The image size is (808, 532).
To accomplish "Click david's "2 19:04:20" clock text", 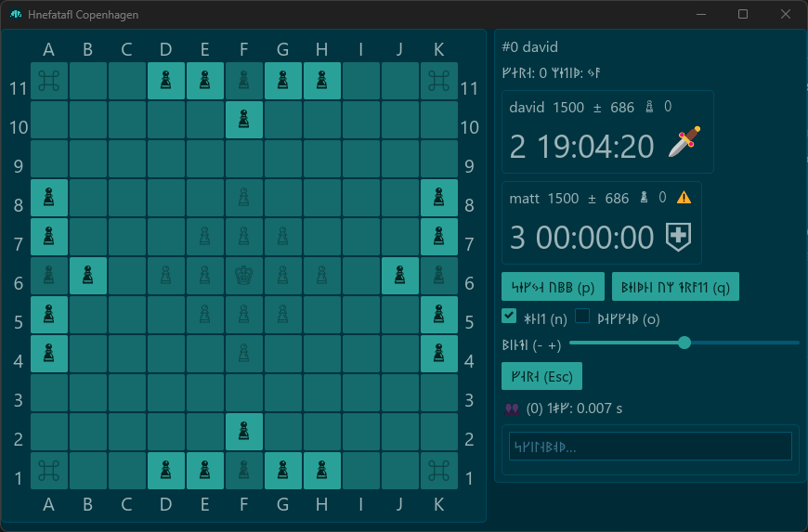I will 581,147.
